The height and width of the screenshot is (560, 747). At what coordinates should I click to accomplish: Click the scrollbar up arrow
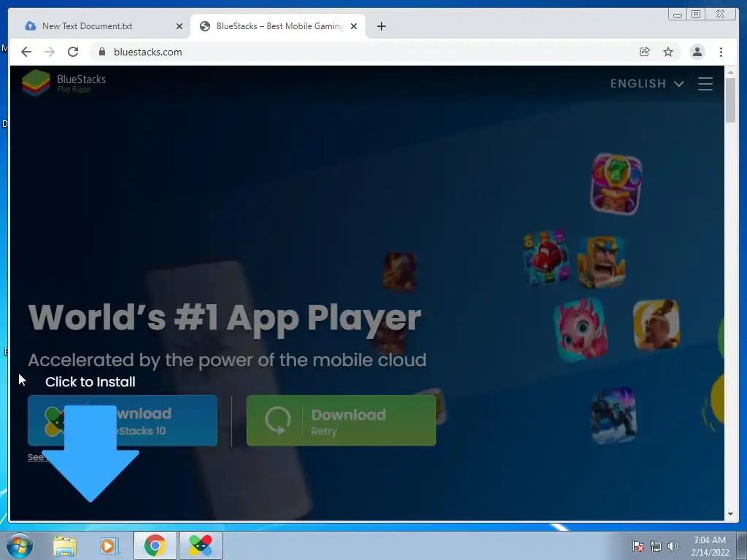pos(730,72)
